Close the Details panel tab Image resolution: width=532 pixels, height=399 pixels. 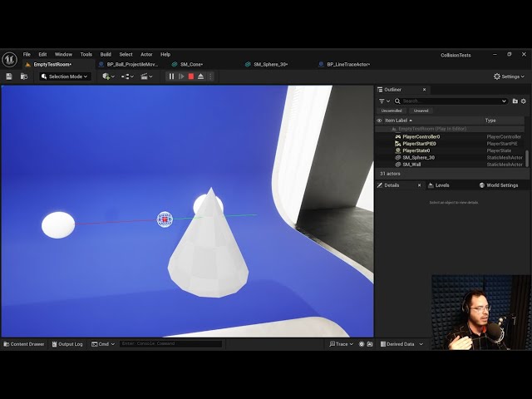click(419, 185)
